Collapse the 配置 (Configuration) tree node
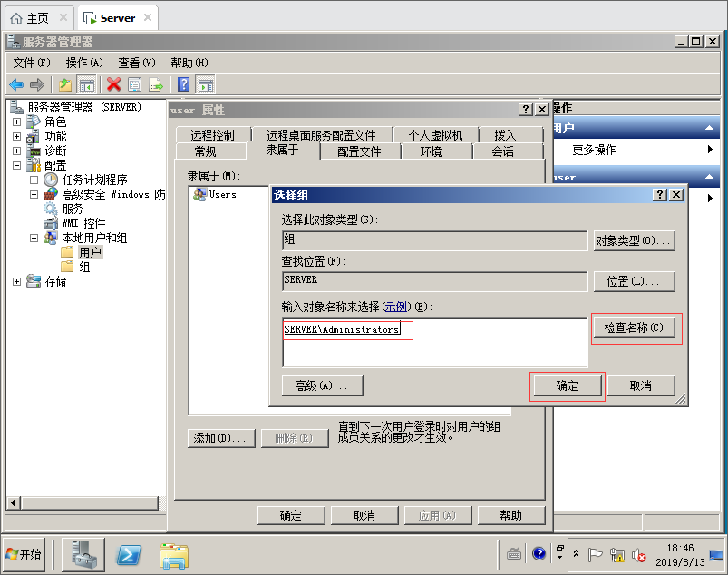The height and width of the screenshot is (575, 728). pyautogui.click(x=16, y=165)
